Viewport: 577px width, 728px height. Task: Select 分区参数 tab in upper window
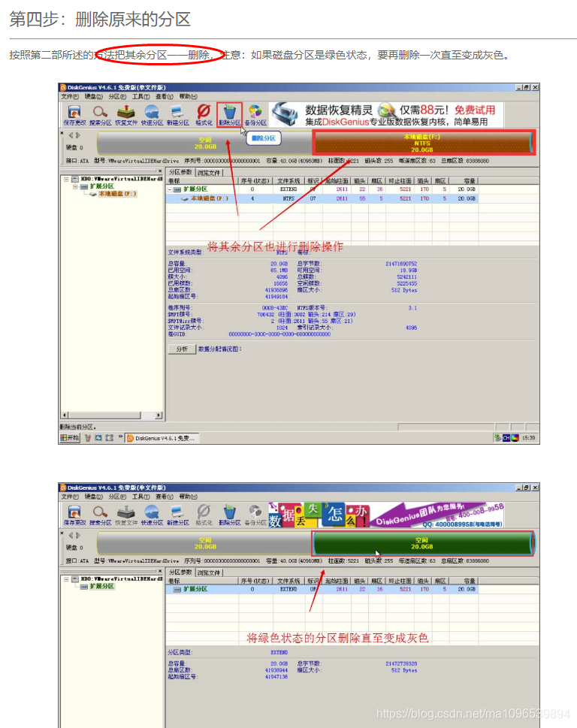coord(180,172)
